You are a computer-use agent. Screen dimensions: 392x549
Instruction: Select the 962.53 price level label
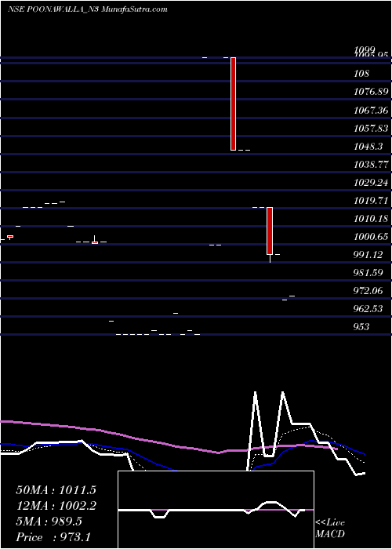(x=368, y=309)
